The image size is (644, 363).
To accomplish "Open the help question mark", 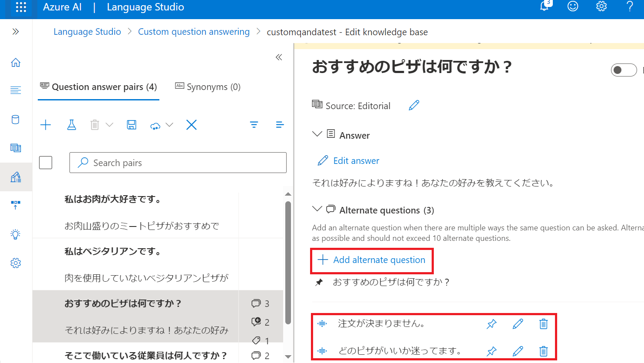I will coord(630,6).
